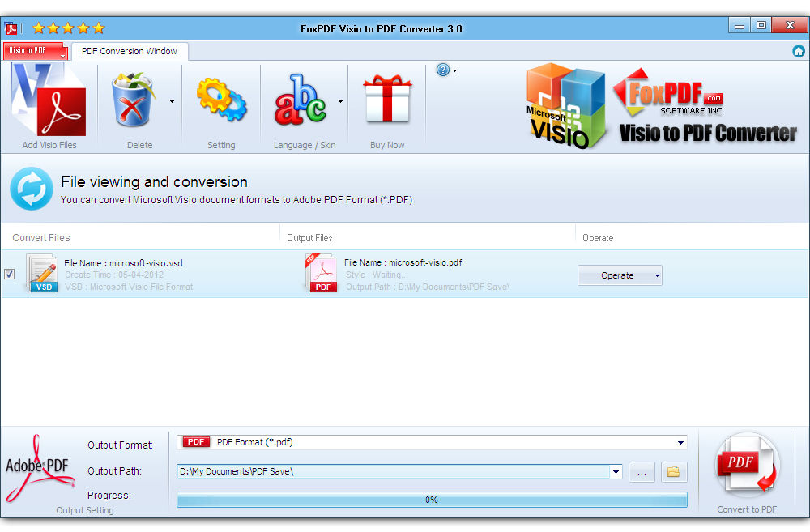Maximize the FoxPDF window

point(761,25)
